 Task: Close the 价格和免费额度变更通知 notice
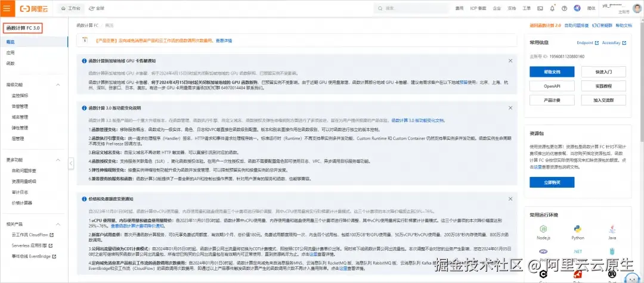[510, 199]
